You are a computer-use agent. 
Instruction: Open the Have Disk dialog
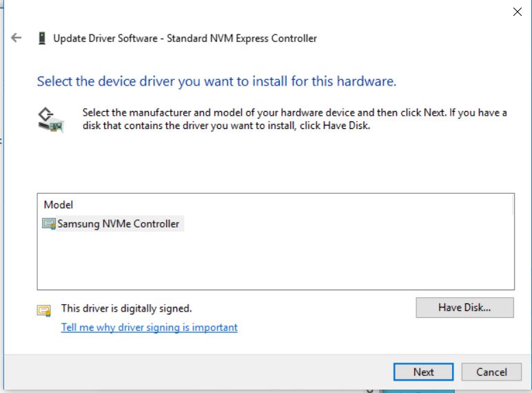[464, 308]
